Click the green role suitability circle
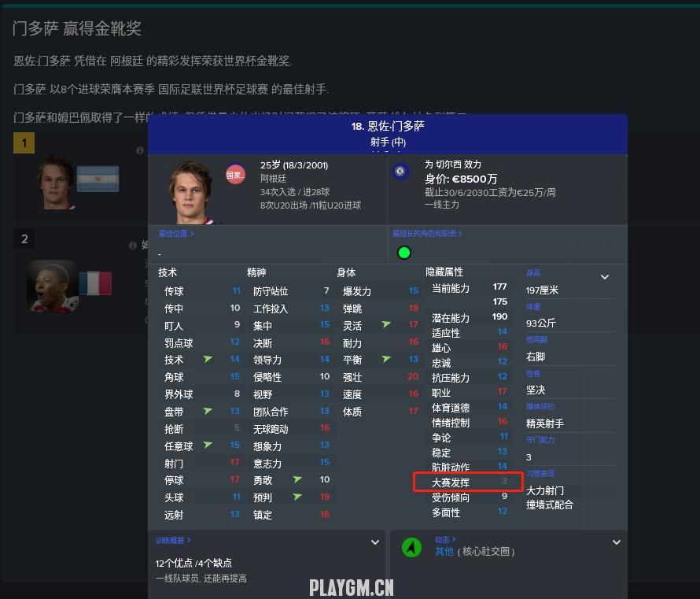The height and width of the screenshot is (599, 700). click(404, 253)
